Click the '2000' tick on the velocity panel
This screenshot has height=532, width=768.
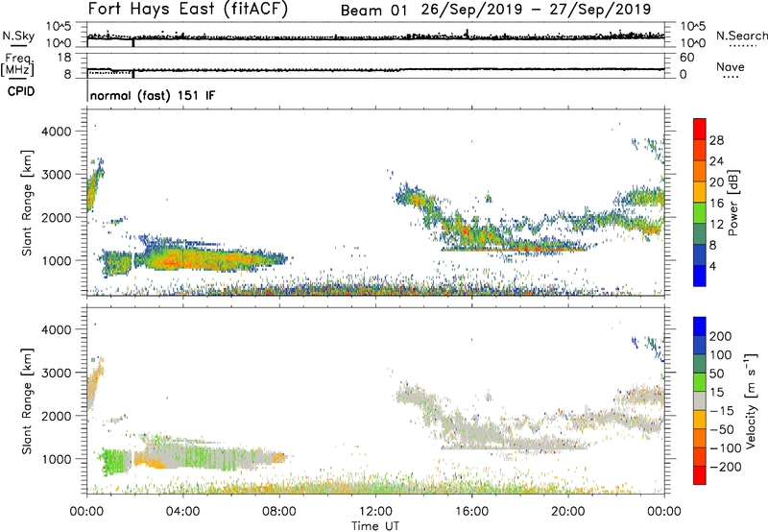coord(56,416)
